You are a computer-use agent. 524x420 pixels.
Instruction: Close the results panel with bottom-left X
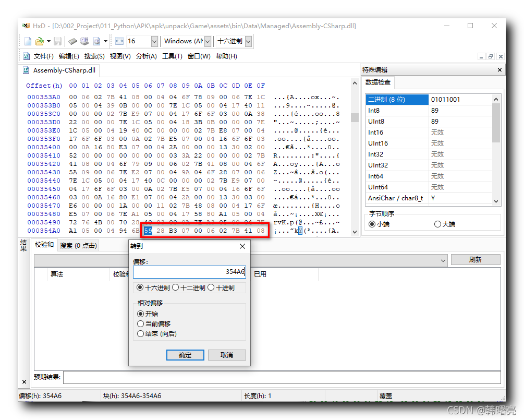pyautogui.click(x=24, y=382)
